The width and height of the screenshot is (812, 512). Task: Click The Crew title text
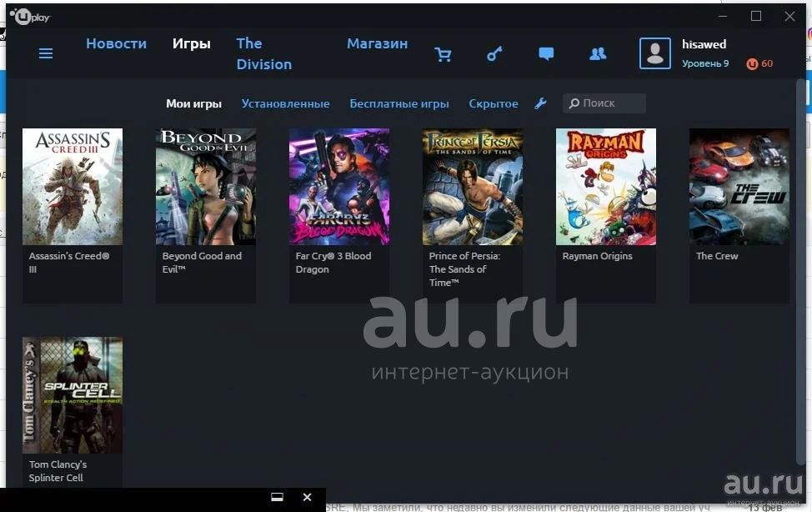tap(717, 256)
